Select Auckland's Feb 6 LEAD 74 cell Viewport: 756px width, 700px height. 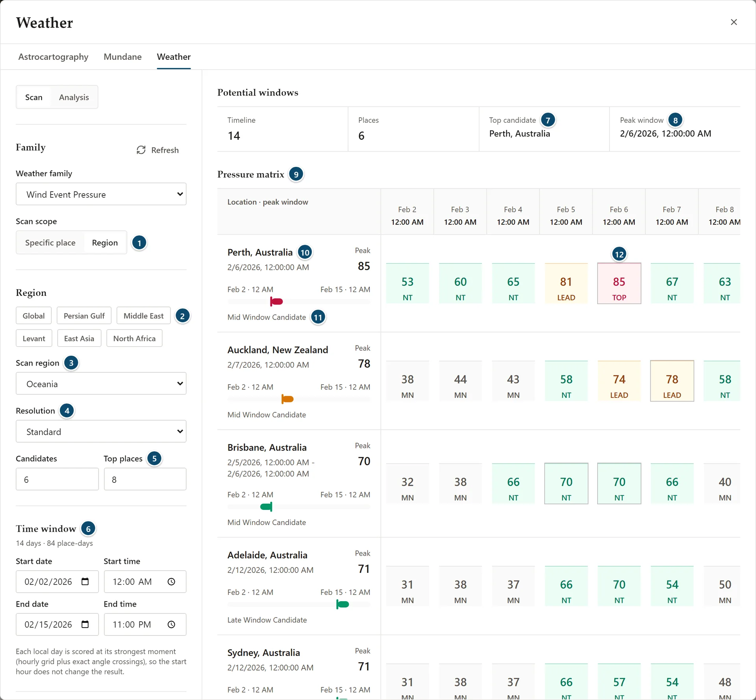619,381
